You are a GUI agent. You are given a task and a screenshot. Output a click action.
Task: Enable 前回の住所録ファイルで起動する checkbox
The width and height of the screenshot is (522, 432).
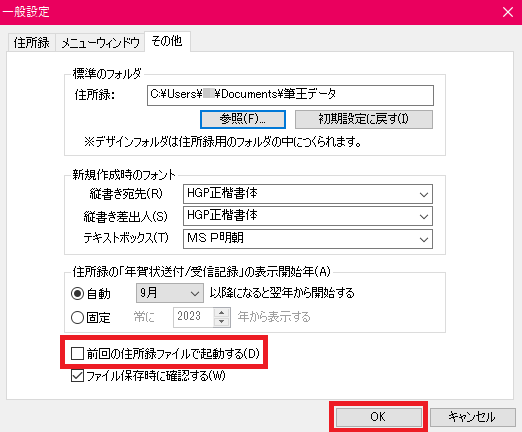point(77,353)
